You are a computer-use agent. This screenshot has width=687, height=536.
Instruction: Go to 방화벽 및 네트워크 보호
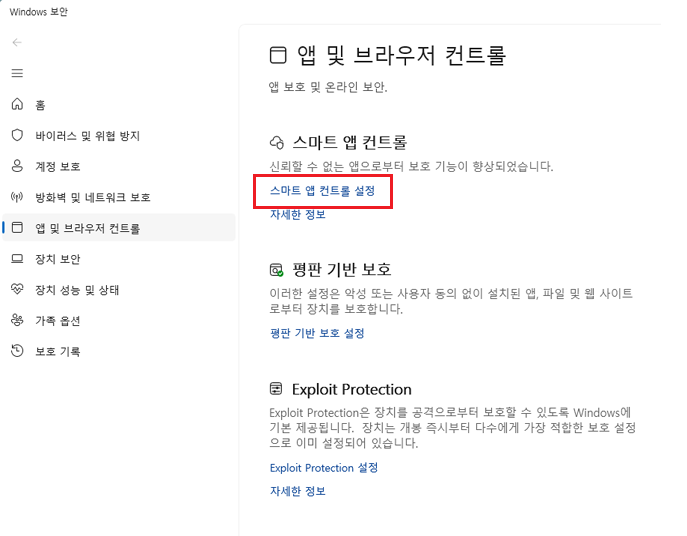coord(93,197)
